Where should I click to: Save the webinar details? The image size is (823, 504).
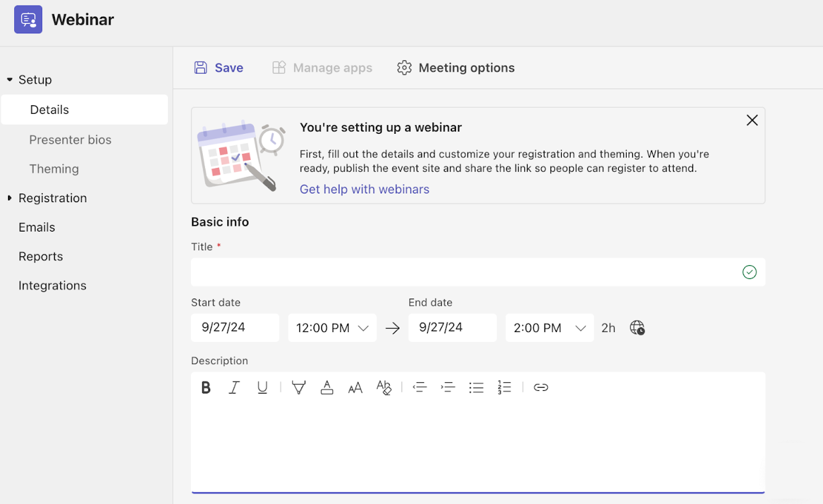click(x=219, y=68)
